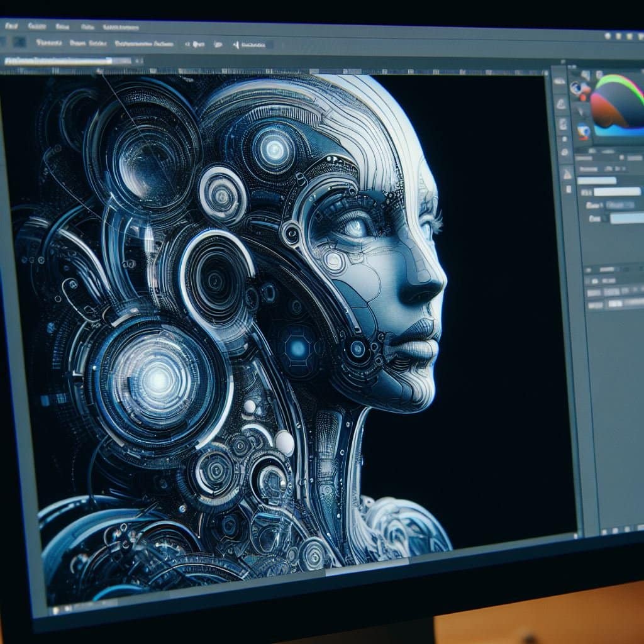
Task: Click the triangle icon in right vertical strip
Action: click(x=566, y=174)
